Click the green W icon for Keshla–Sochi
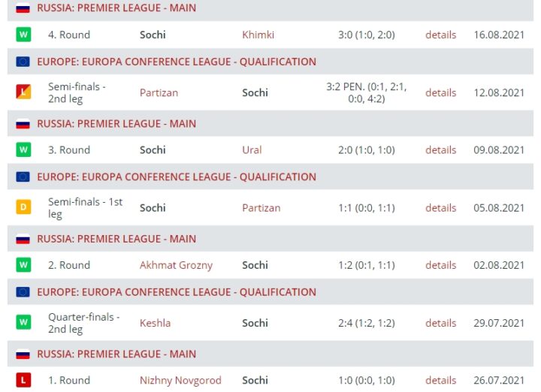 tap(23, 323)
